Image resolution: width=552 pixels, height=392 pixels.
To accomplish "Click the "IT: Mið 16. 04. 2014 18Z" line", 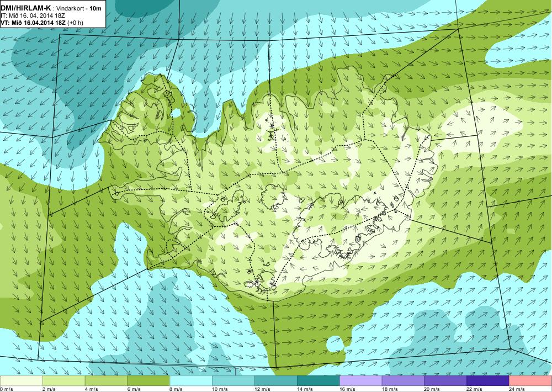I will pos(33,15).
